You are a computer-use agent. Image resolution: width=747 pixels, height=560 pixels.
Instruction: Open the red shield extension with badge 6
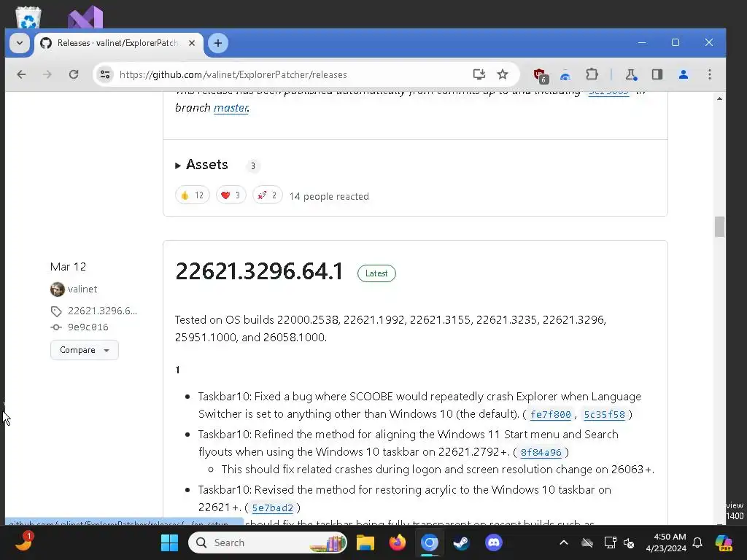pos(541,75)
